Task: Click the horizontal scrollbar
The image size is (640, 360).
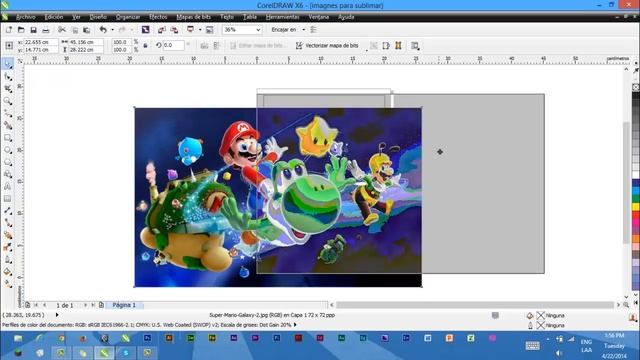Action: point(475,305)
